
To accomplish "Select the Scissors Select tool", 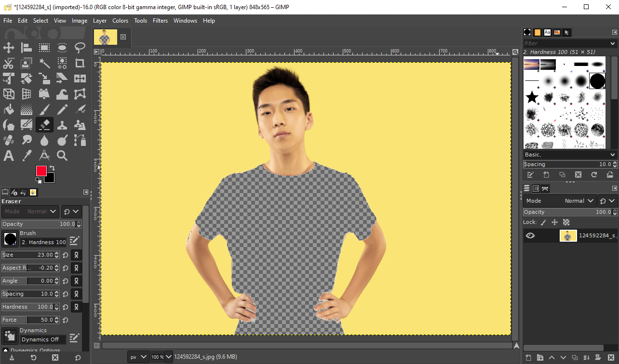I will coord(9,63).
